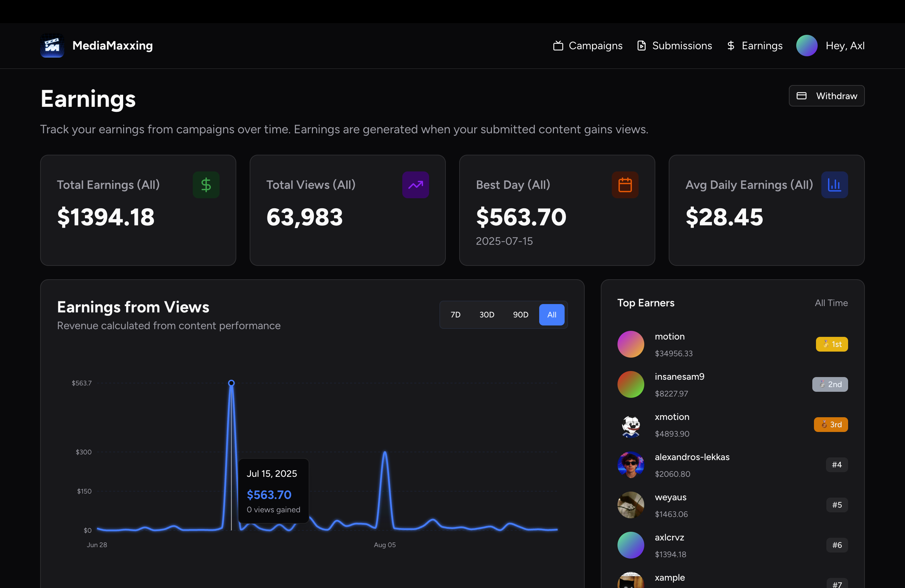Viewport: 905px width, 588px height.
Task: Click the orange calendar icon on Best Day
Action: (625, 185)
